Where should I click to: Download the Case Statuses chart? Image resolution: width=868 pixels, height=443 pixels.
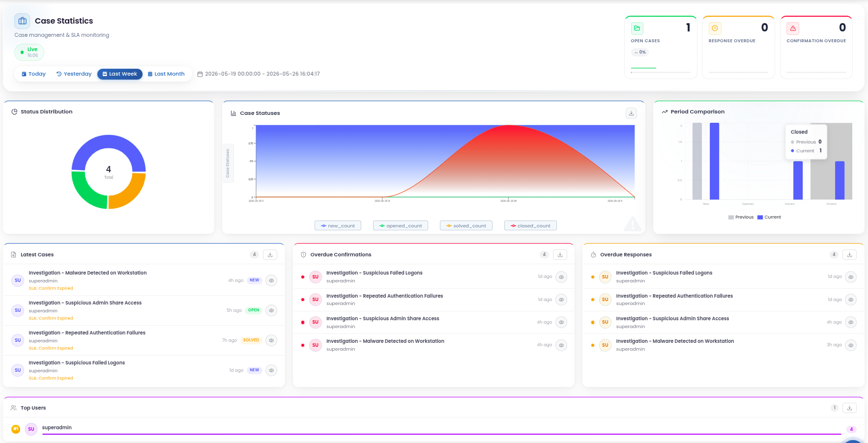(631, 113)
